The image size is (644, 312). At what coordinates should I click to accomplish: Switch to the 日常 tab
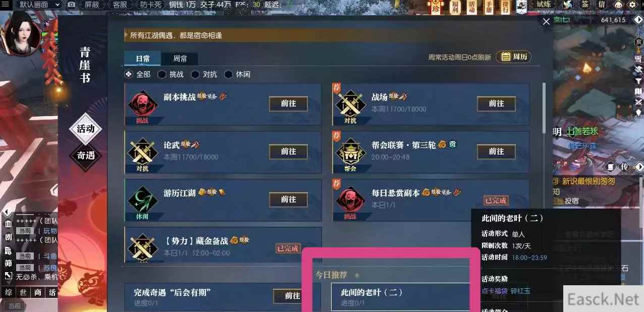point(143,59)
